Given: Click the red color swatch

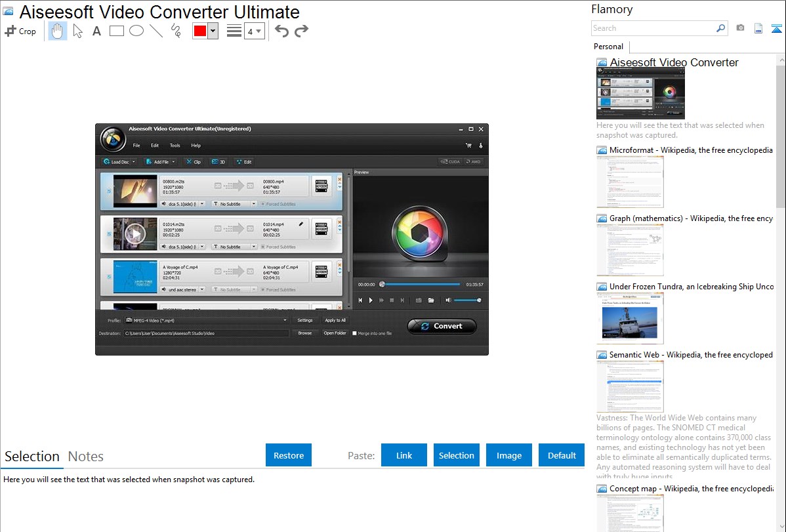Looking at the screenshot, I should tap(200, 31).
